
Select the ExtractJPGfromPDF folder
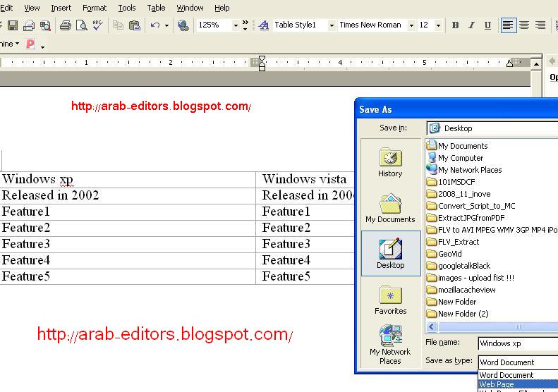pyautogui.click(x=466, y=218)
